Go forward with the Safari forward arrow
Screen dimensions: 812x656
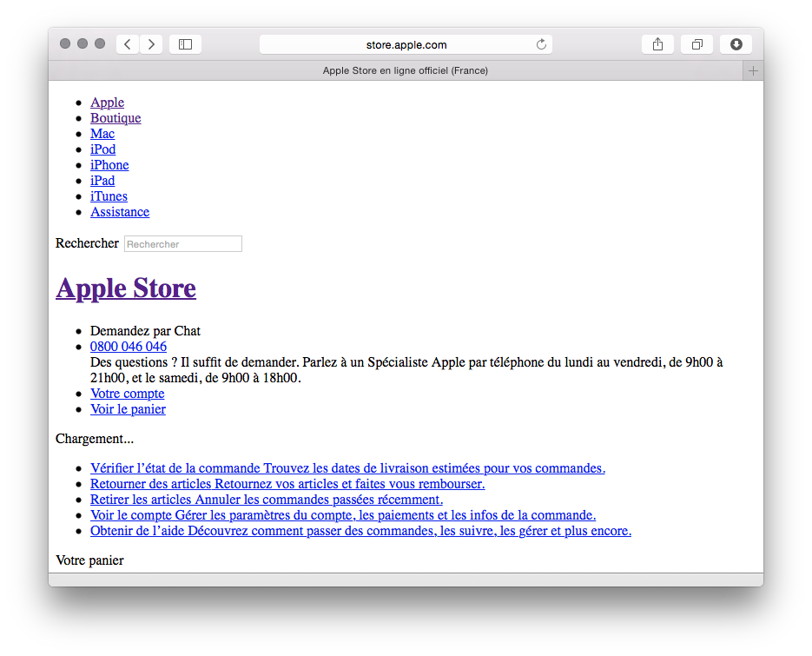click(151, 44)
